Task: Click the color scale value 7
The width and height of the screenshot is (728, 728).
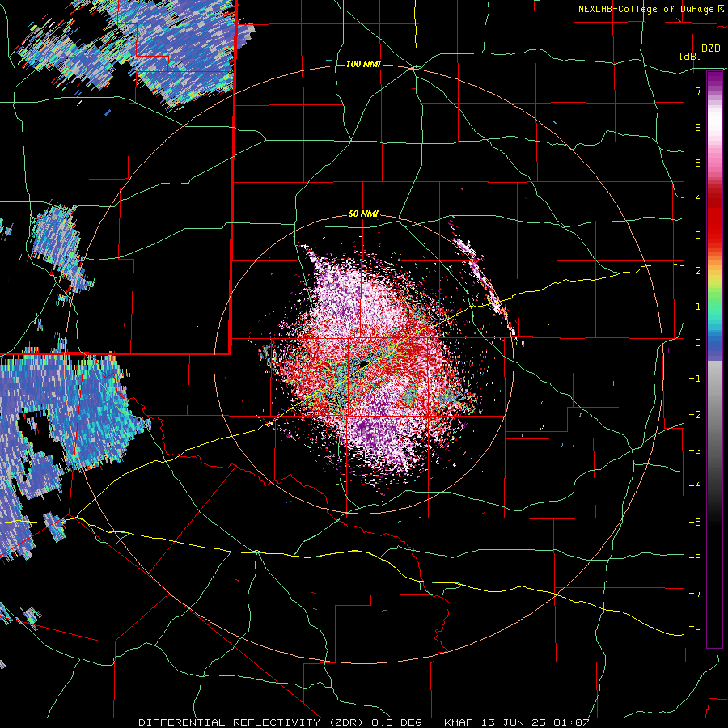Action: pyautogui.click(x=698, y=91)
